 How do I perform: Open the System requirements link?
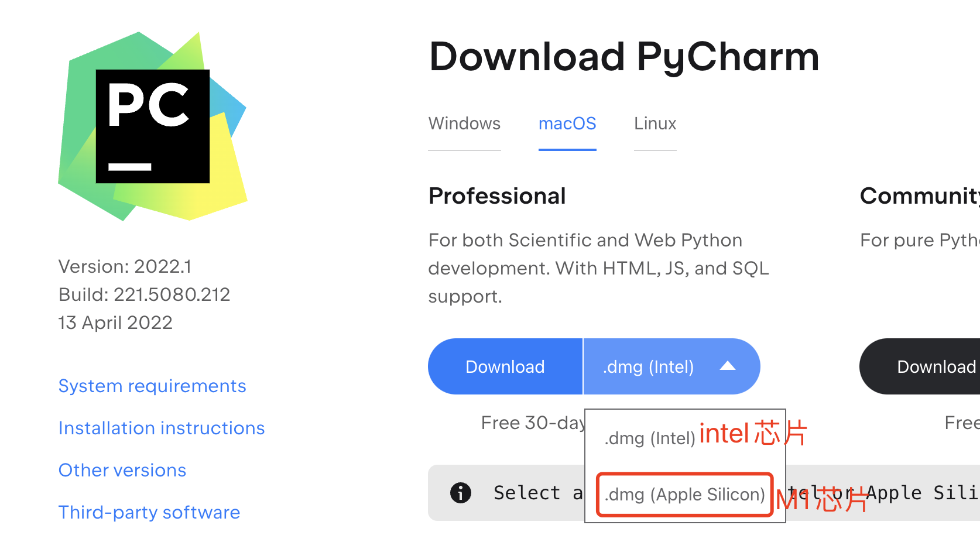click(152, 386)
